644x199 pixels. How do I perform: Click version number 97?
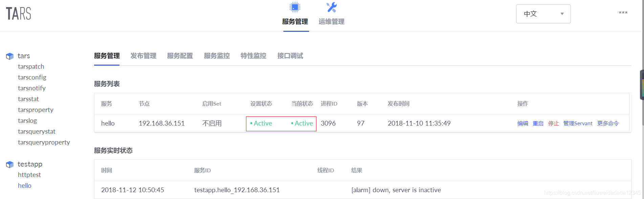[361, 124]
